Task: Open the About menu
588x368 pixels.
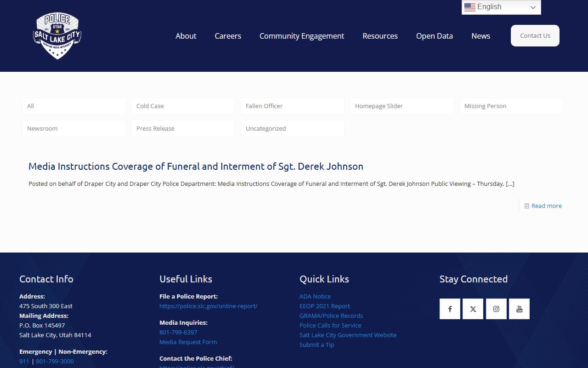Action: pos(186,36)
